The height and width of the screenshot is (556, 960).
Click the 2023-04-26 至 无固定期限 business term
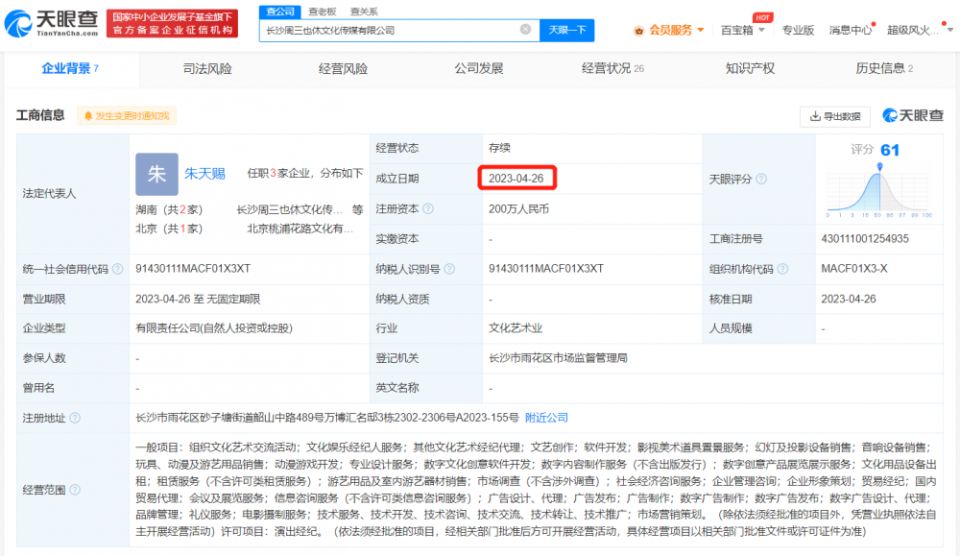[198, 299]
